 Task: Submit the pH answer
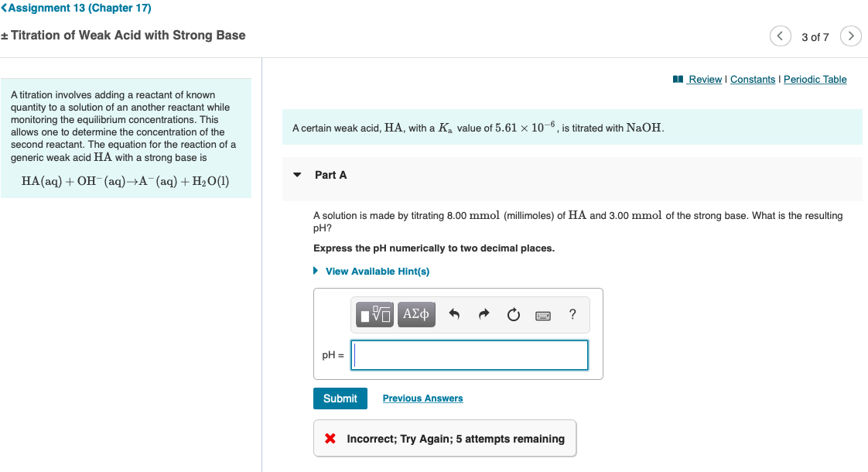(x=340, y=398)
